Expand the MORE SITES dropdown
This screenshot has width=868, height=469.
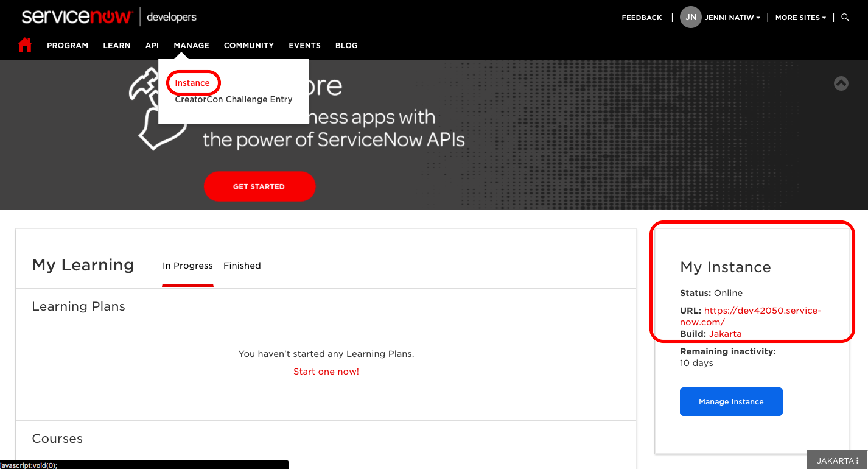tap(800, 18)
